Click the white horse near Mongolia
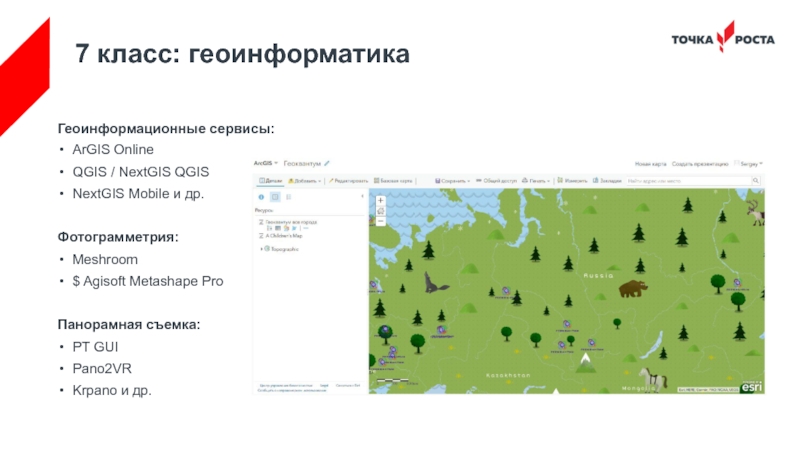 point(653,379)
